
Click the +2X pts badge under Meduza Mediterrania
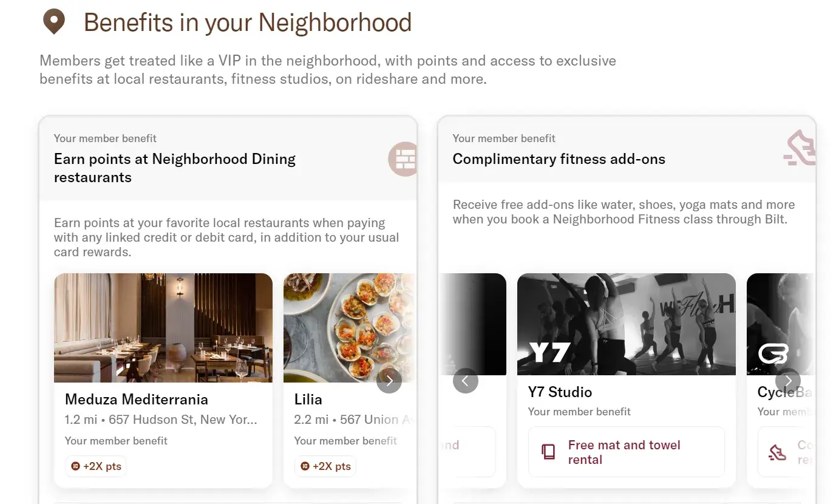(x=96, y=466)
